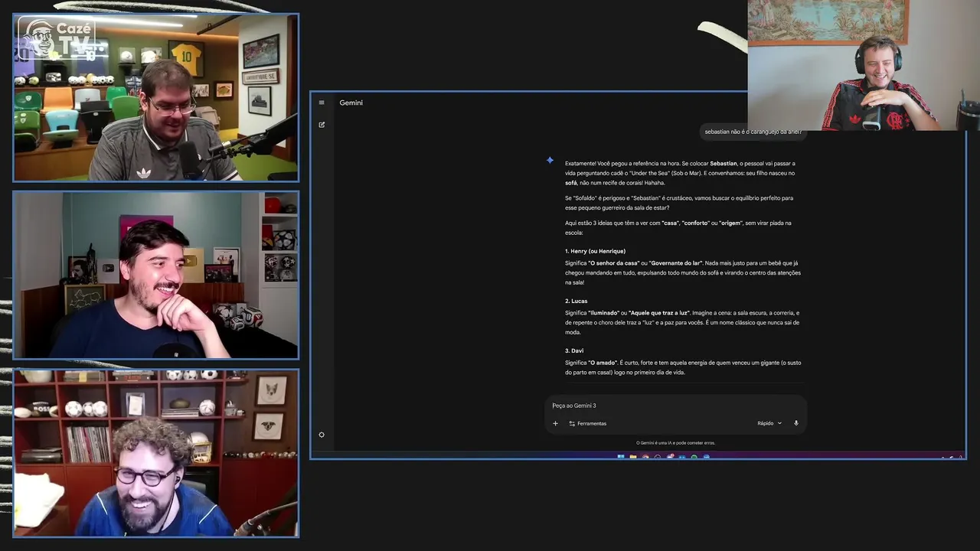Activate the microphone voice input
The height and width of the screenshot is (551, 980).
pos(796,423)
